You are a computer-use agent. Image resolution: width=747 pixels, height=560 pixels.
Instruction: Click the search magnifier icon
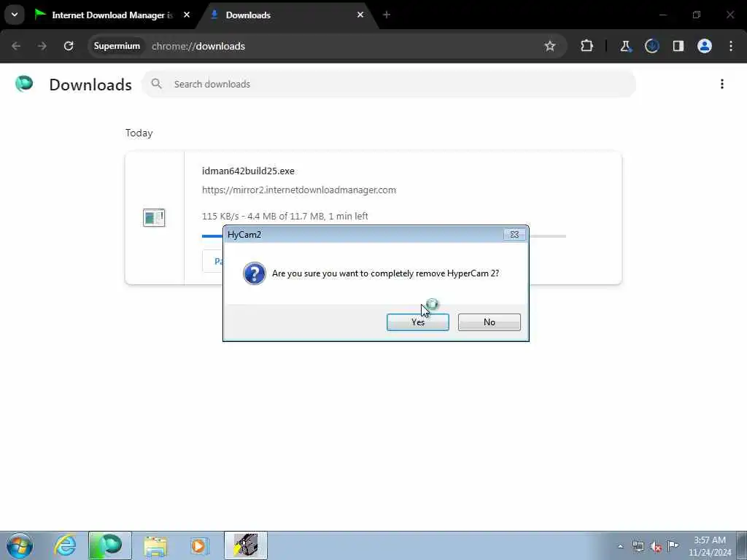point(156,84)
